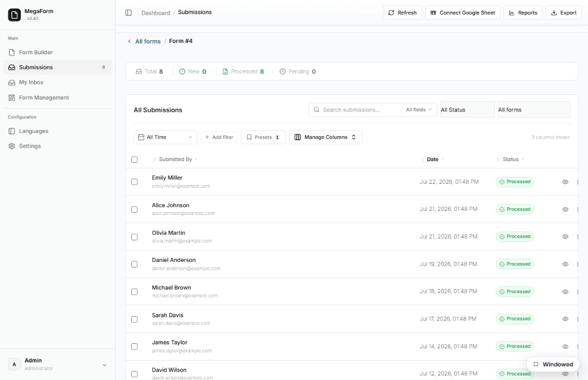588x380 pixels.
Task: Expand the Admin account menu
Action: tap(104, 365)
